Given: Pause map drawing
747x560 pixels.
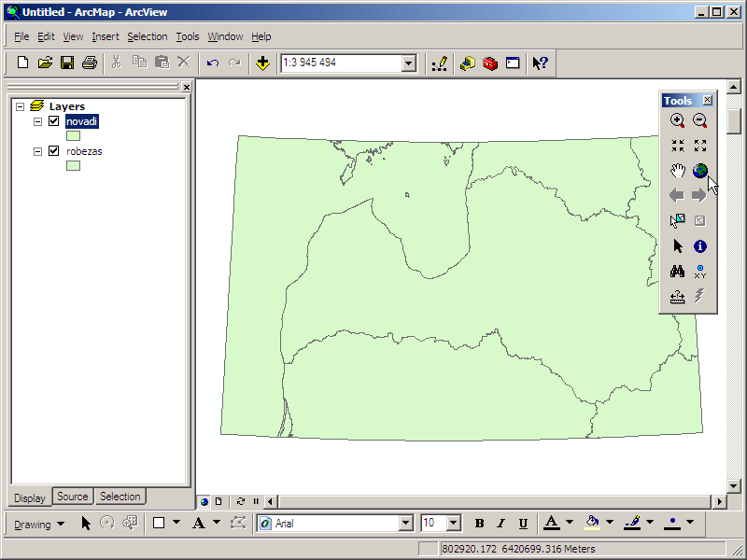Looking at the screenshot, I should coord(256,501).
